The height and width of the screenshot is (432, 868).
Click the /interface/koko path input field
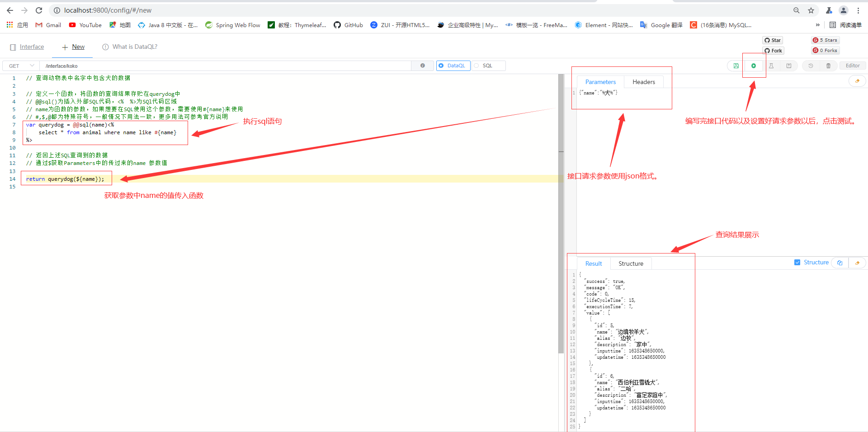[x=181, y=66]
